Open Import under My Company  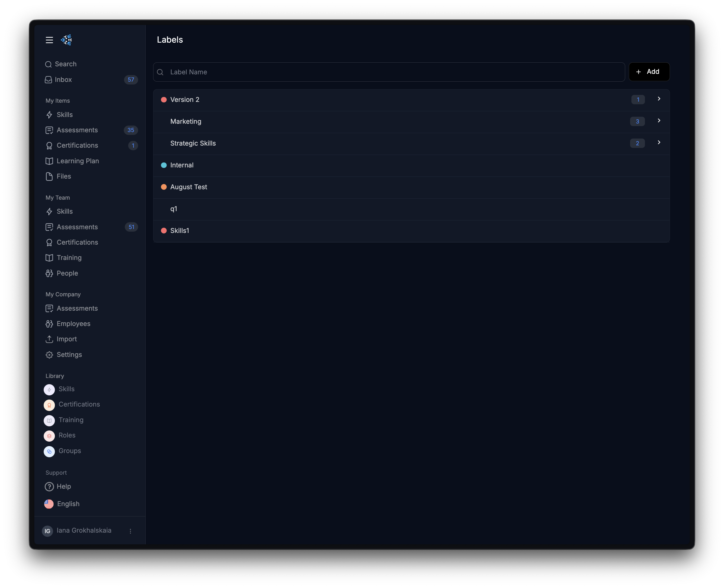click(66, 339)
